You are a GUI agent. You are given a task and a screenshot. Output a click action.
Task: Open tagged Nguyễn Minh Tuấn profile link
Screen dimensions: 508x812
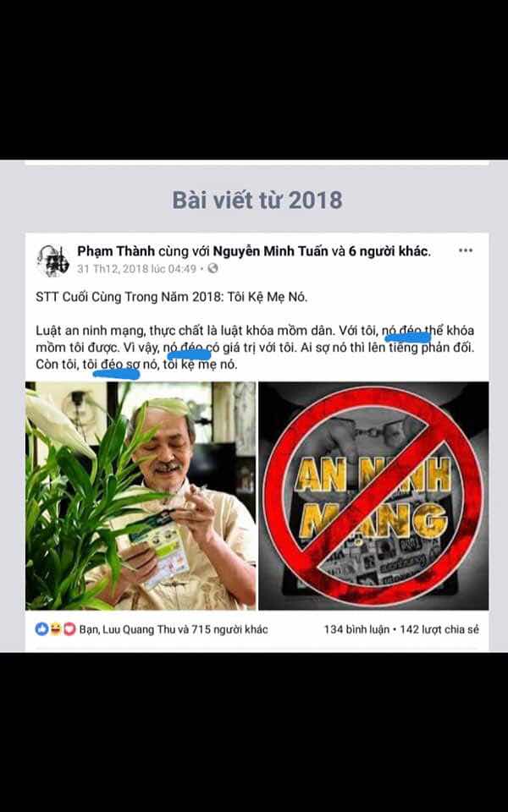click(271, 251)
